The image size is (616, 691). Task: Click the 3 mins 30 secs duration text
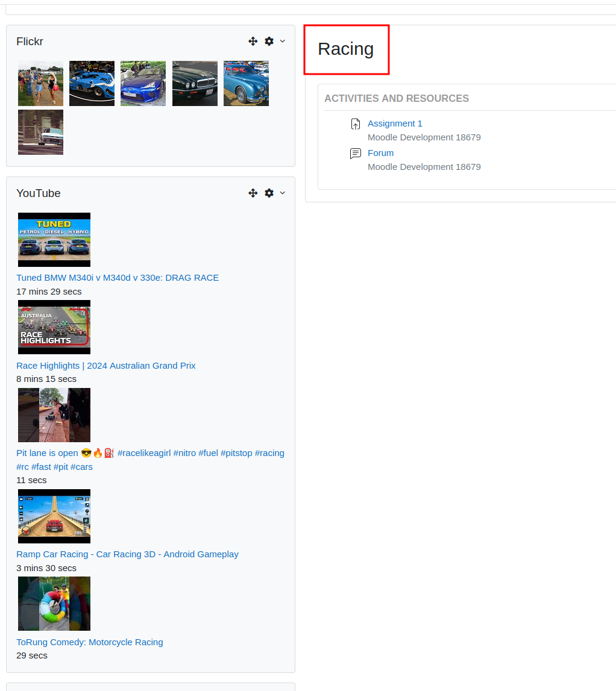(x=46, y=568)
